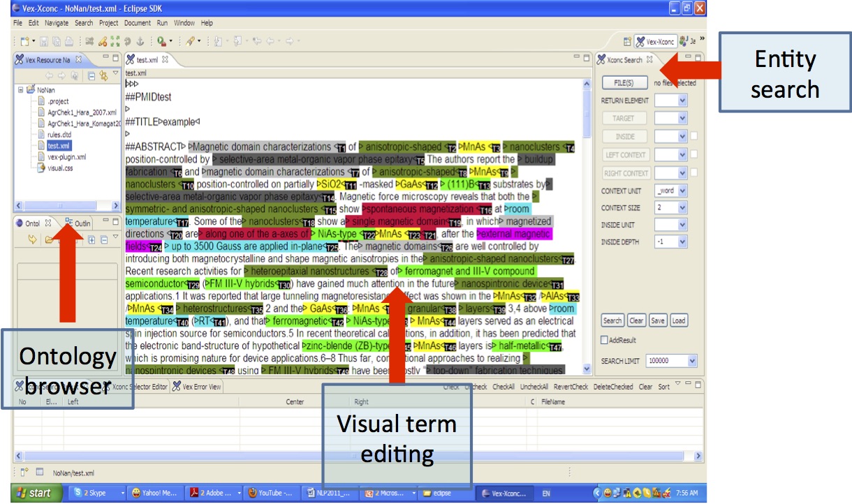Viewport: 852px width, 504px height.
Task: Click the plus expand-all icon in Ontology panel
Action: pyautogui.click(x=91, y=240)
